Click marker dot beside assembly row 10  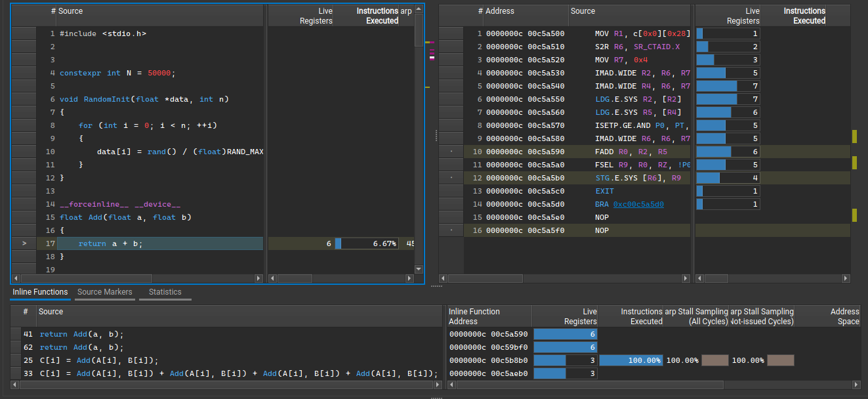450,152
